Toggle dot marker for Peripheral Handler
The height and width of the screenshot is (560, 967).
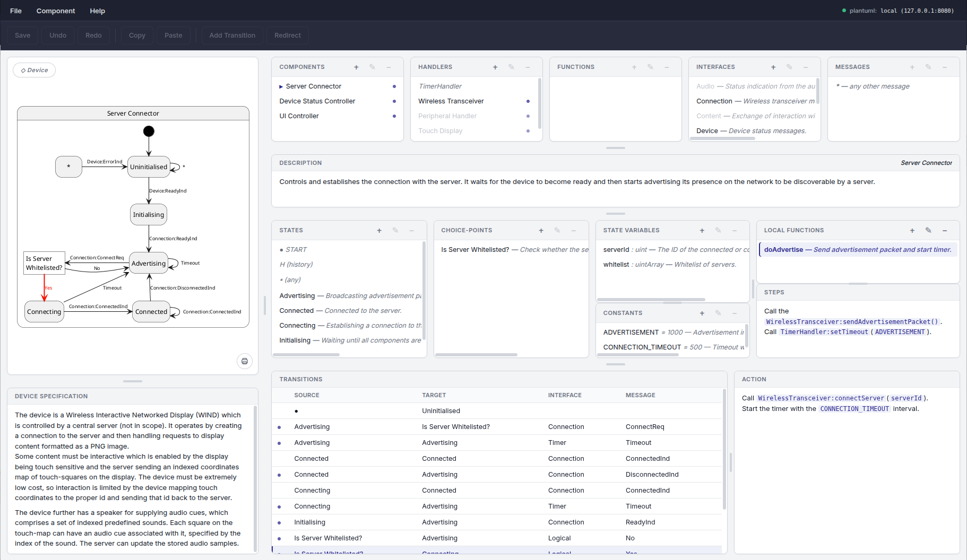(x=528, y=116)
